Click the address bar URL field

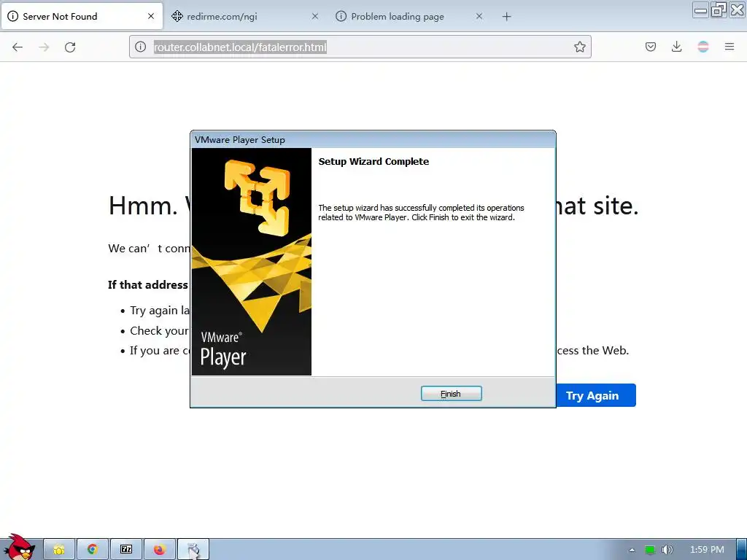coord(360,47)
